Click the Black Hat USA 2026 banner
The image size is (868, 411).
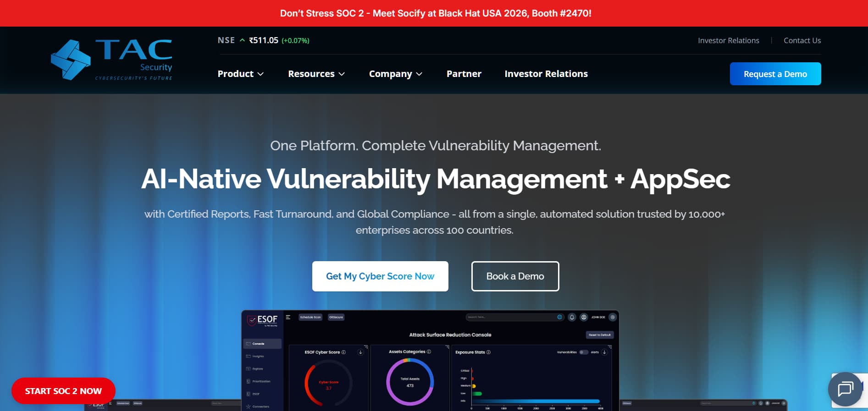coord(436,13)
